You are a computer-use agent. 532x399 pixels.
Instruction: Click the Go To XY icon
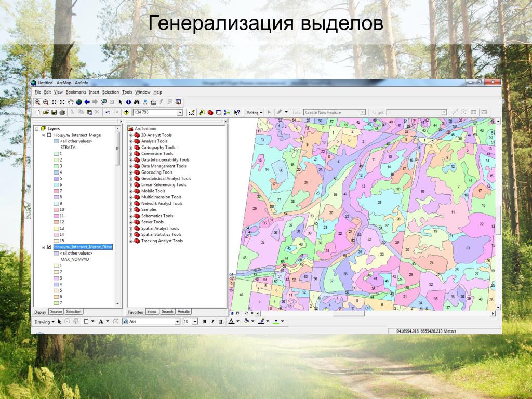(145, 102)
